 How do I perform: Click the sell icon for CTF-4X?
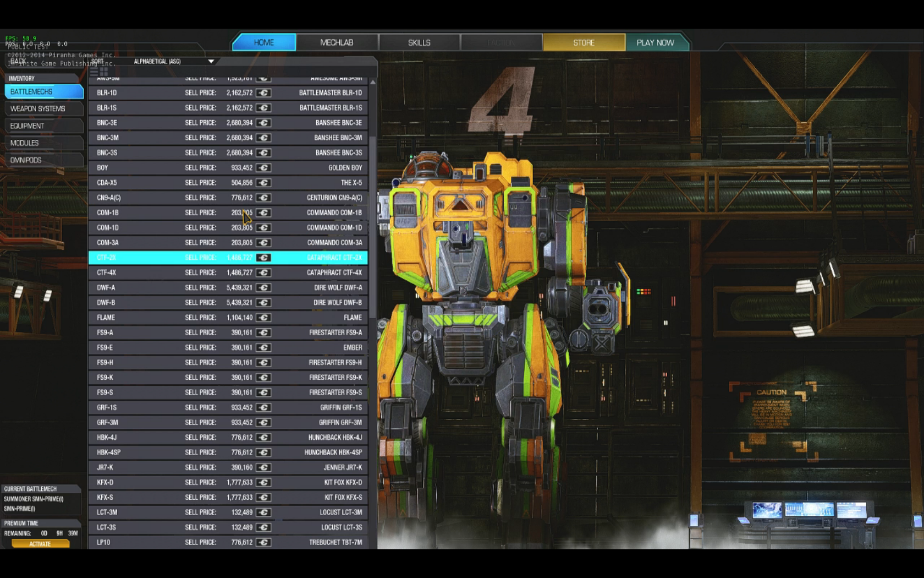click(263, 272)
